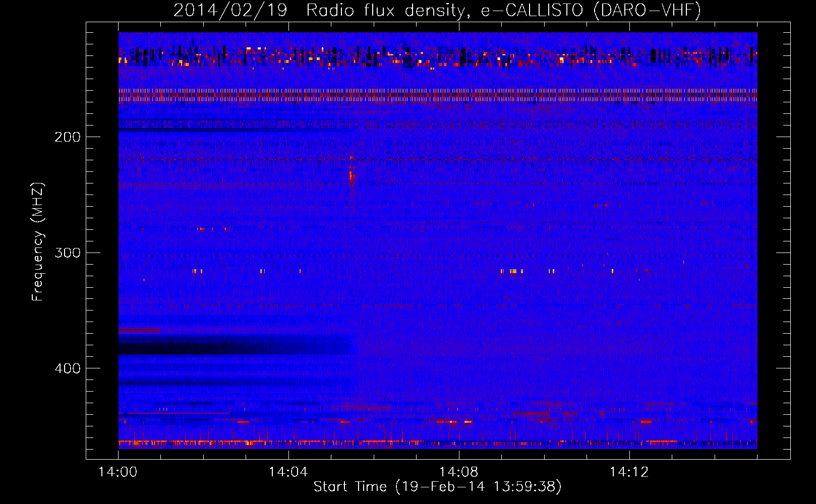Click the '14:08' time tick label

459,472
